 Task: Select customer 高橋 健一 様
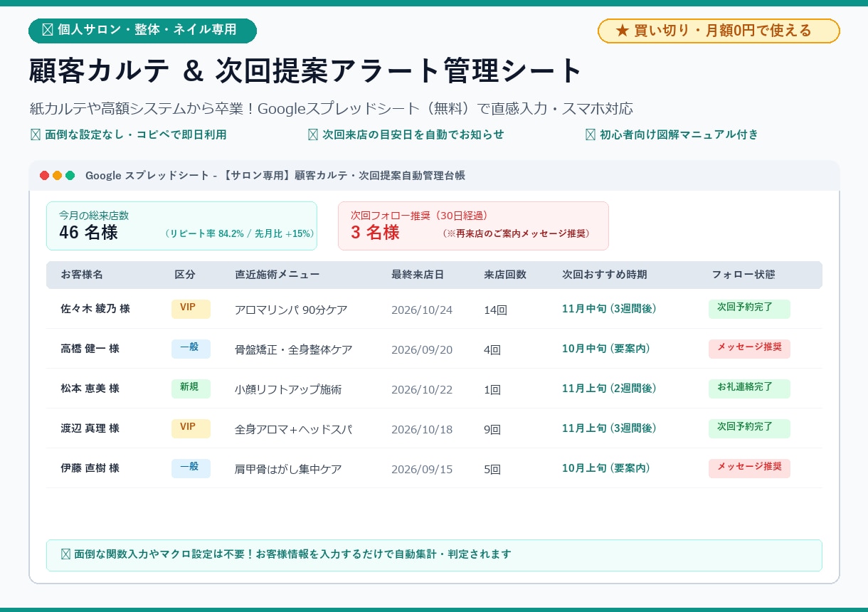pyautogui.click(x=90, y=349)
